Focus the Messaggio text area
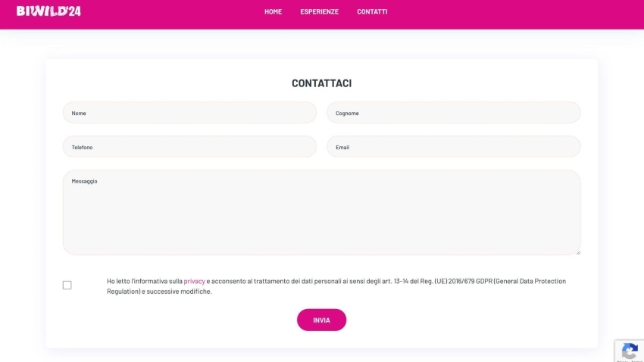The width and height of the screenshot is (644, 362). 321,216
